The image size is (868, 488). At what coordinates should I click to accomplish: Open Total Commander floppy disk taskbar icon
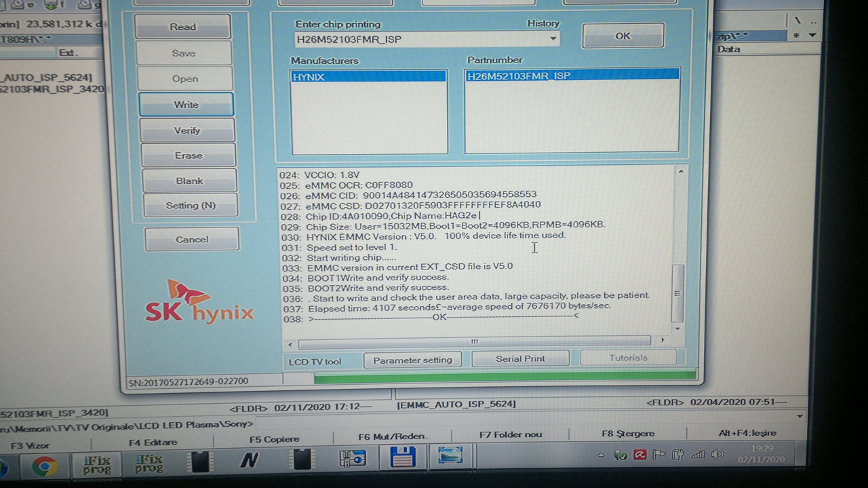401,457
